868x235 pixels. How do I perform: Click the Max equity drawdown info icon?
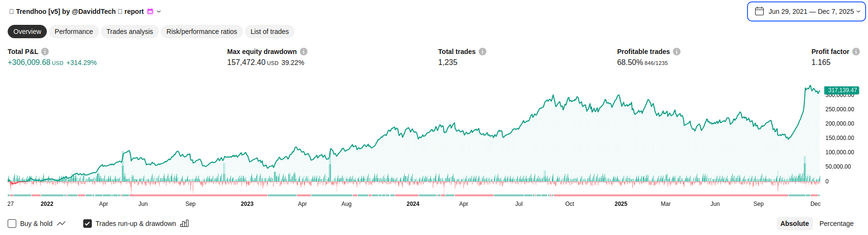(304, 52)
